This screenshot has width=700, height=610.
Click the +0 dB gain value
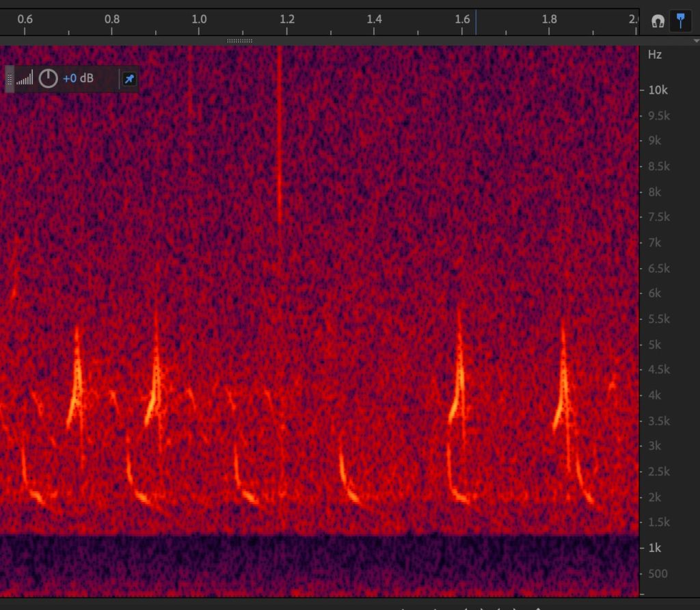click(78, 79)
